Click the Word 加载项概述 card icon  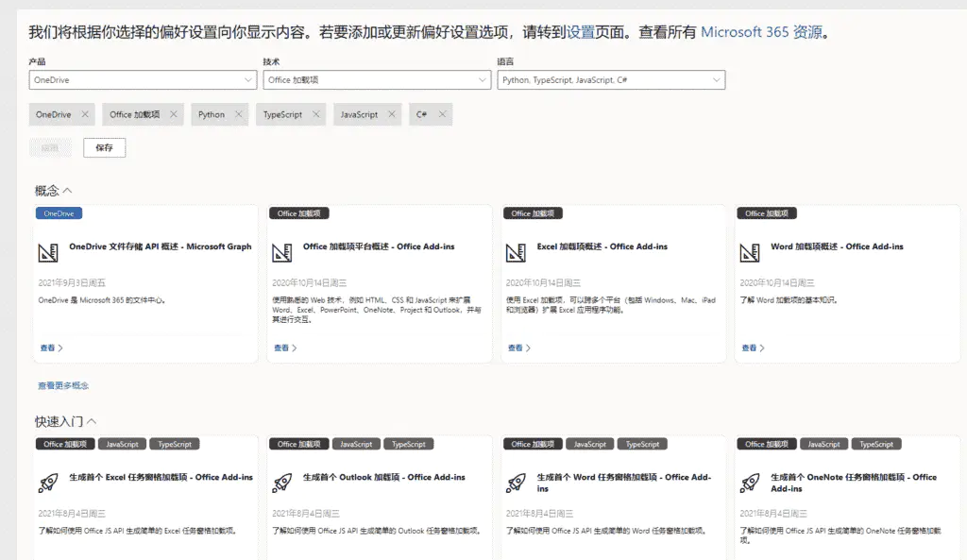pos(749,252)
